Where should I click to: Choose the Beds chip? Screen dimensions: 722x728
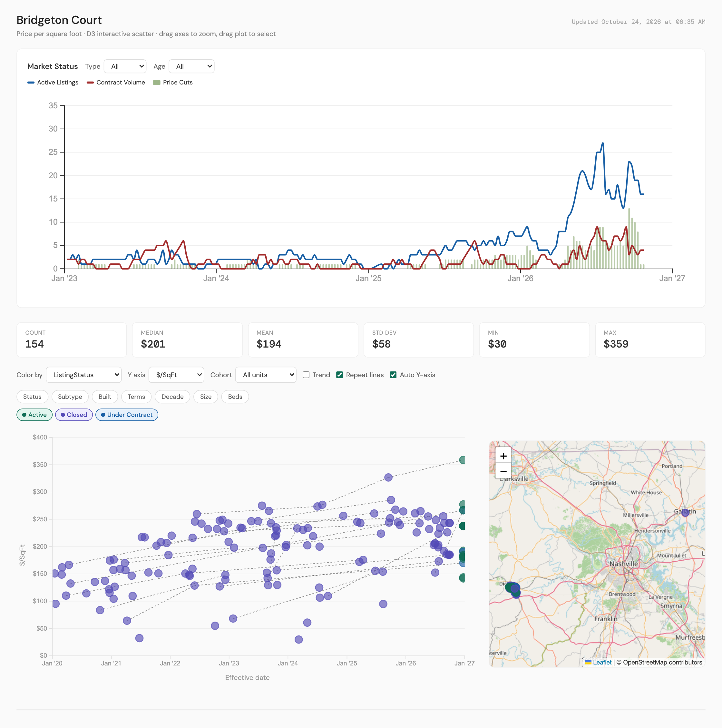(235, 397)
